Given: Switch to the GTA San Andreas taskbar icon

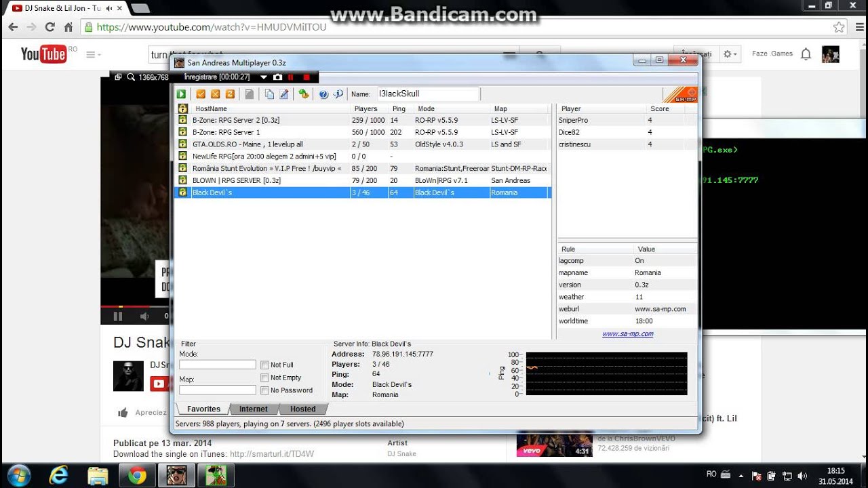Looking at the screenshot, I should [176, 474].
